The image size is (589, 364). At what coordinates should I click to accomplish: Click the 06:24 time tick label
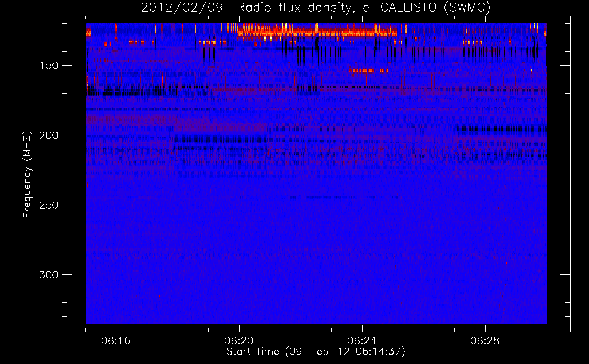(x=362, y=341)
